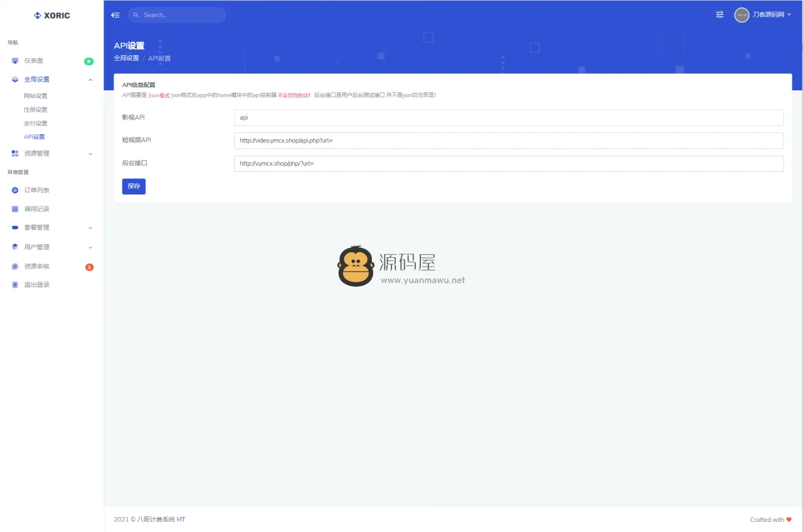The image size is (803, 532).
Task: Expand the 用户管理 menu
Action: [x=36, y=247]
